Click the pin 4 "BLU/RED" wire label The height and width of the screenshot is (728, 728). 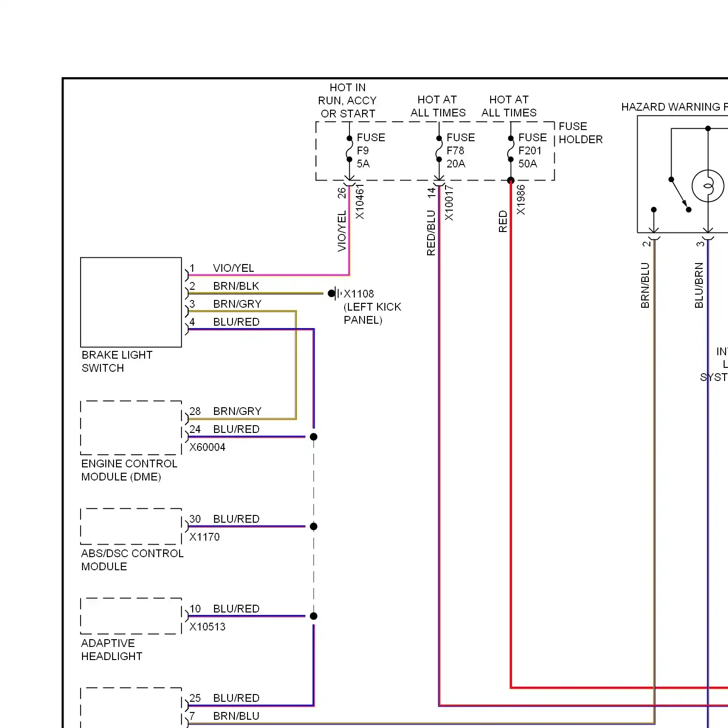[x=236, y=322]
